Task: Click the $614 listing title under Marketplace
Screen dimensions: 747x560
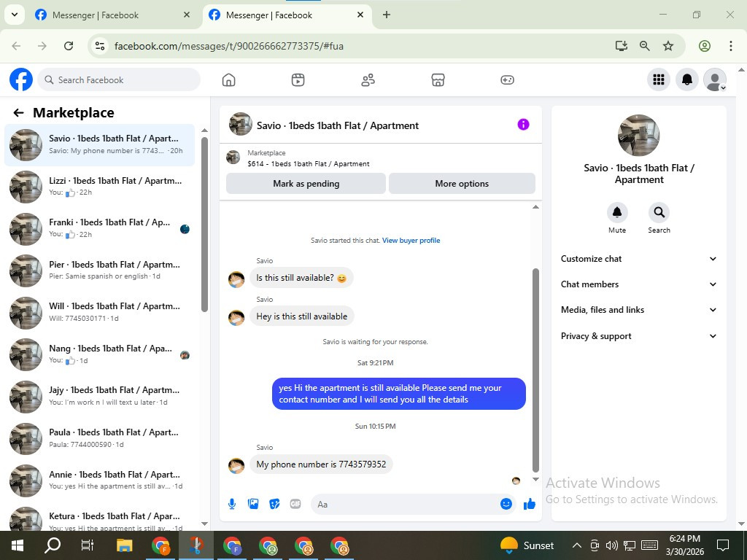Action: click(309, 164)
